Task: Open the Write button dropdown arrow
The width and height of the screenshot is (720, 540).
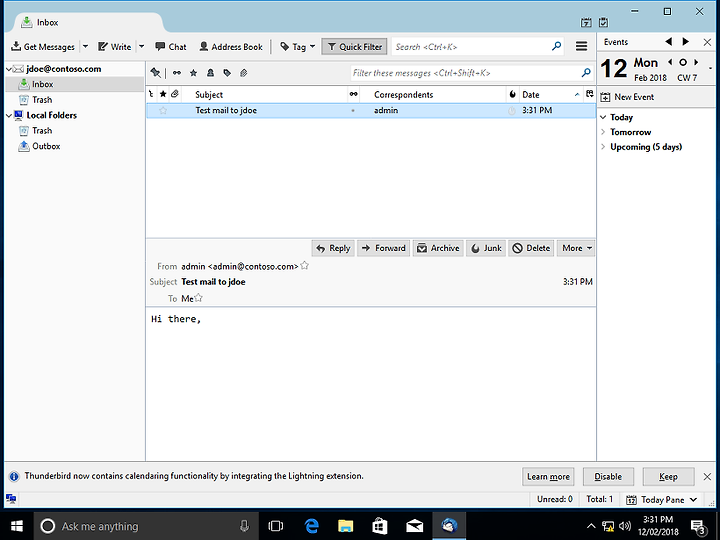Action: (142, 46)
